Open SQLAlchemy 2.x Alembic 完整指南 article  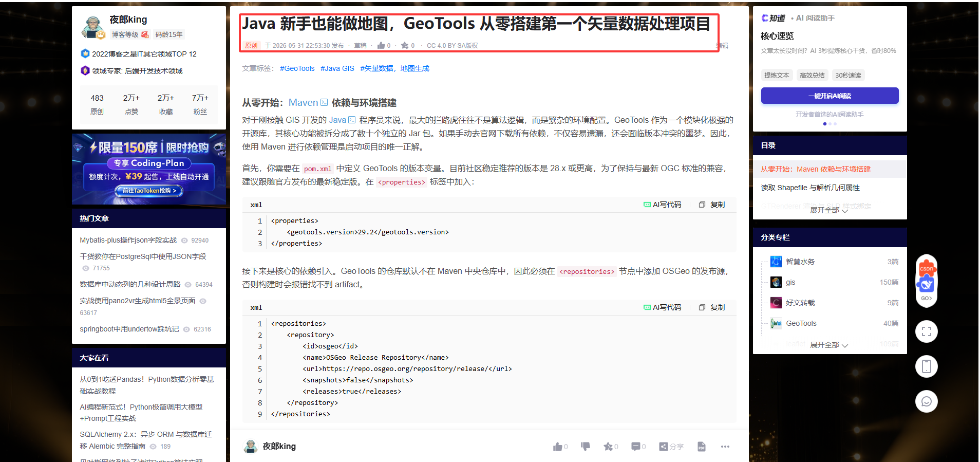tap(145, 440)
